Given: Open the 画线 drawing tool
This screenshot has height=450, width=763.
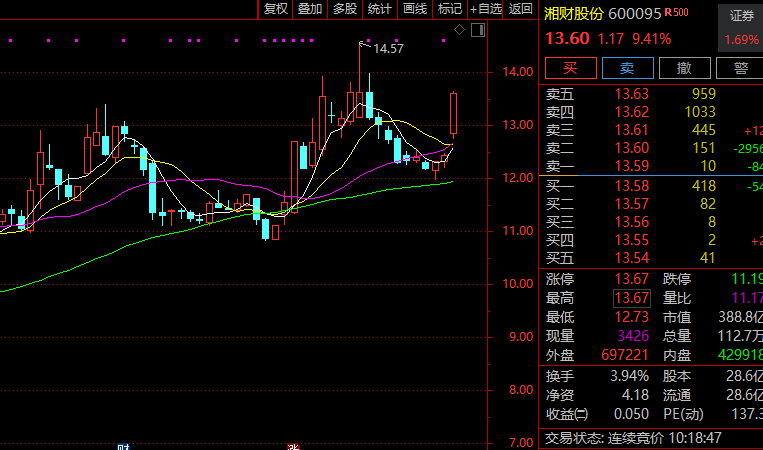Looking at the screenshot, I should click(414, 9).
